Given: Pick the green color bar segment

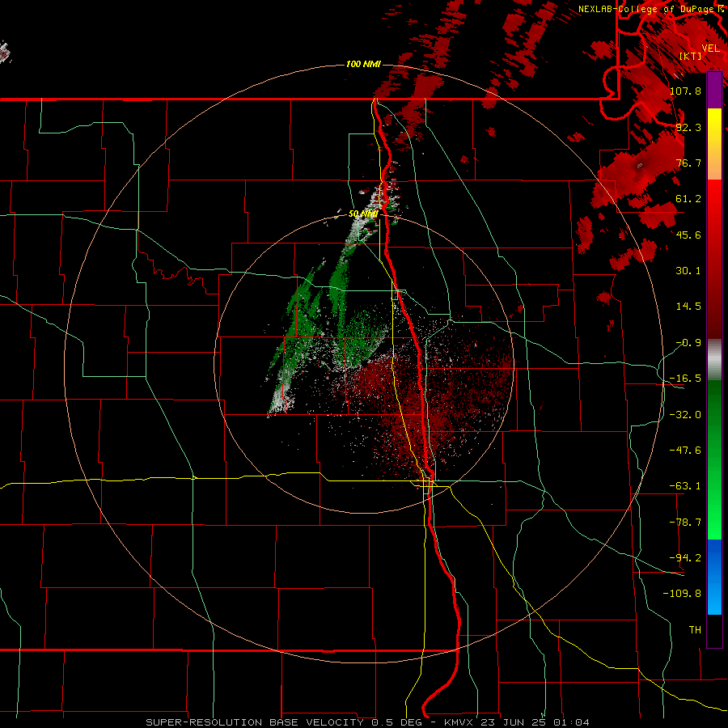Looking at the screenshot, I should (714, 459).
